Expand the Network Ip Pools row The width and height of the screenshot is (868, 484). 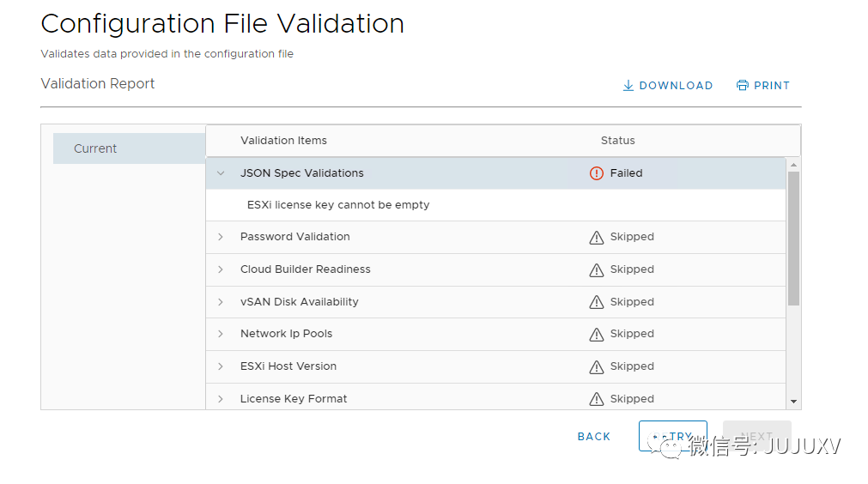tap(221, 334)
